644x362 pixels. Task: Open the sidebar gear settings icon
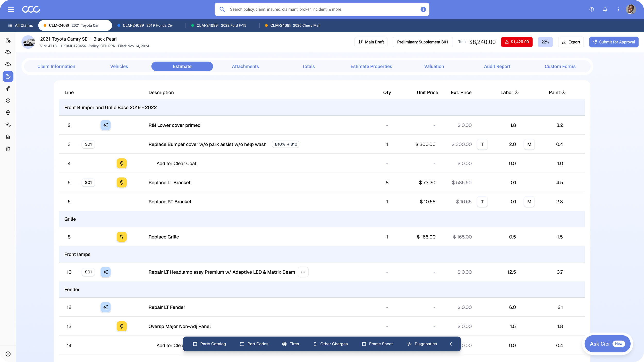(x=8, y=113)
